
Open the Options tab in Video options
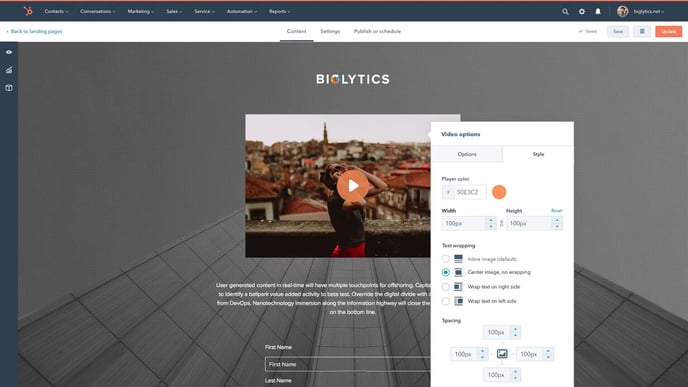[467, 154]
